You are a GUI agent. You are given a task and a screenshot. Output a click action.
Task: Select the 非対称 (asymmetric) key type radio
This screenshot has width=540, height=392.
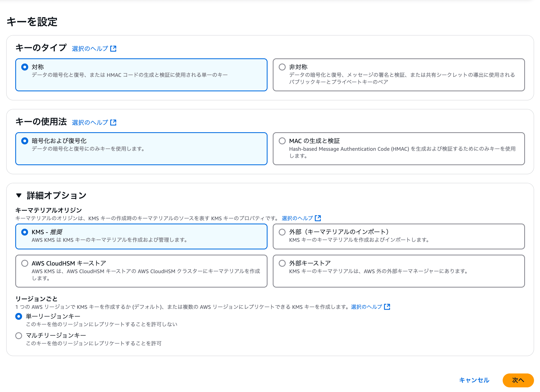coord(282,67)
